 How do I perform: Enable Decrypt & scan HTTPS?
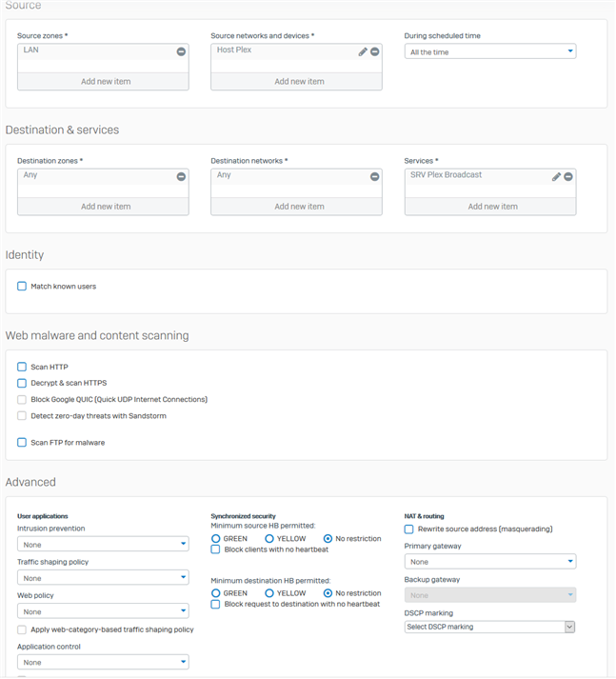[22, 383]
